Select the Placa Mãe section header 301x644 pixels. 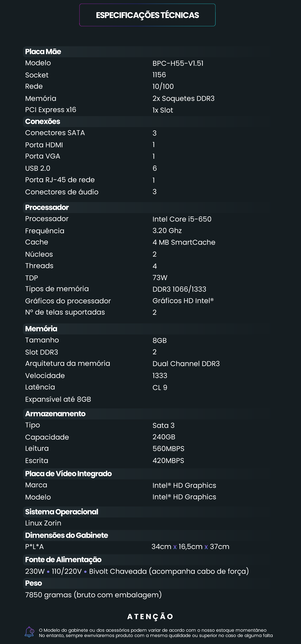click(43, 52)
